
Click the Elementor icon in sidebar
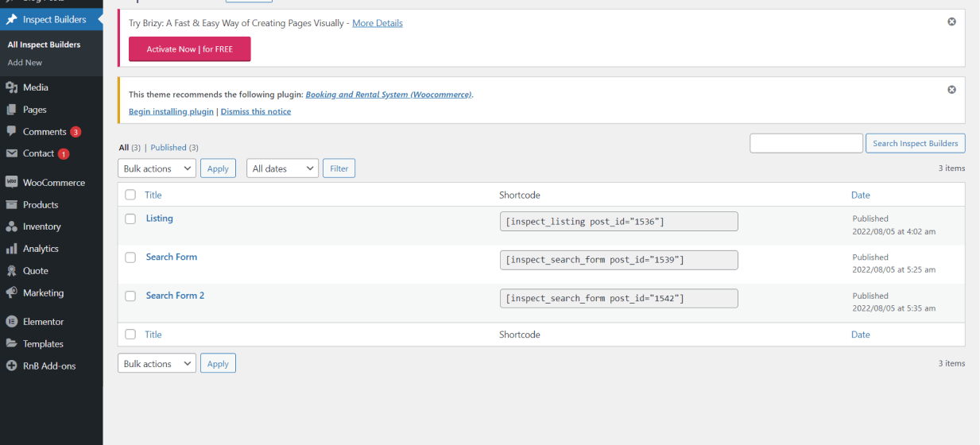pyautogui.click(x=11, y=322)
